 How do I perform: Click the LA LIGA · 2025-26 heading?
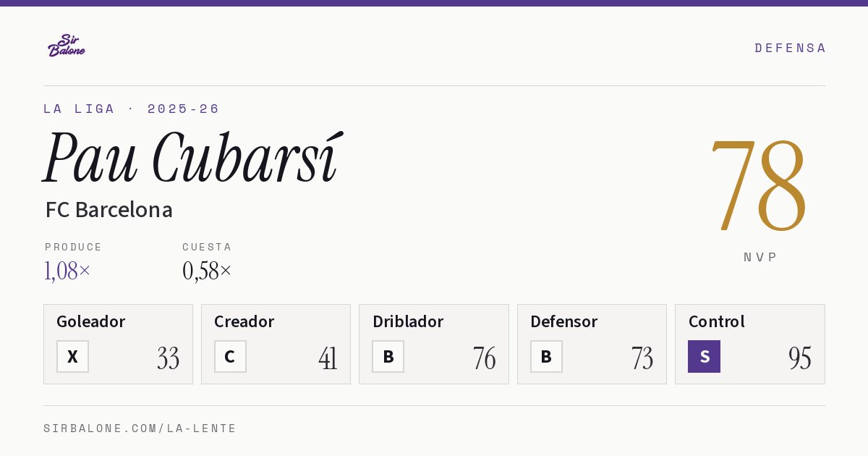click(132, 109)
